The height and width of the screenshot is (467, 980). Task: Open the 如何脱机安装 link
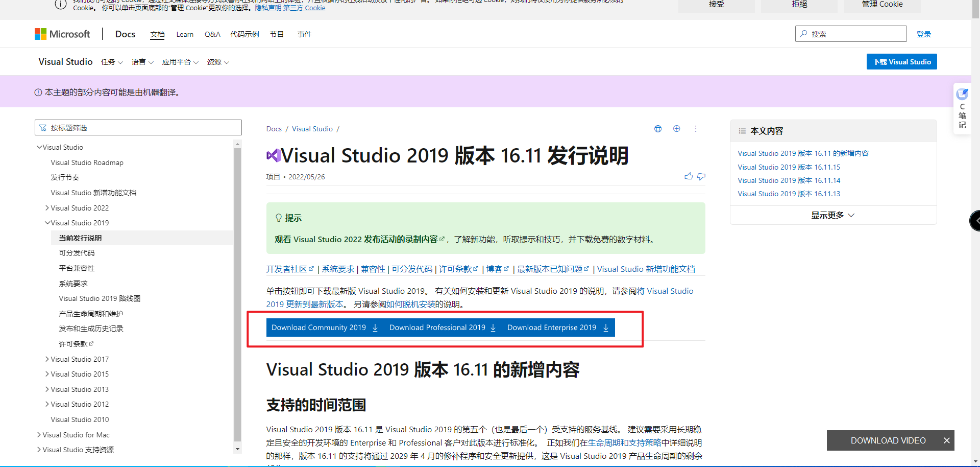(x=411, y=304)
